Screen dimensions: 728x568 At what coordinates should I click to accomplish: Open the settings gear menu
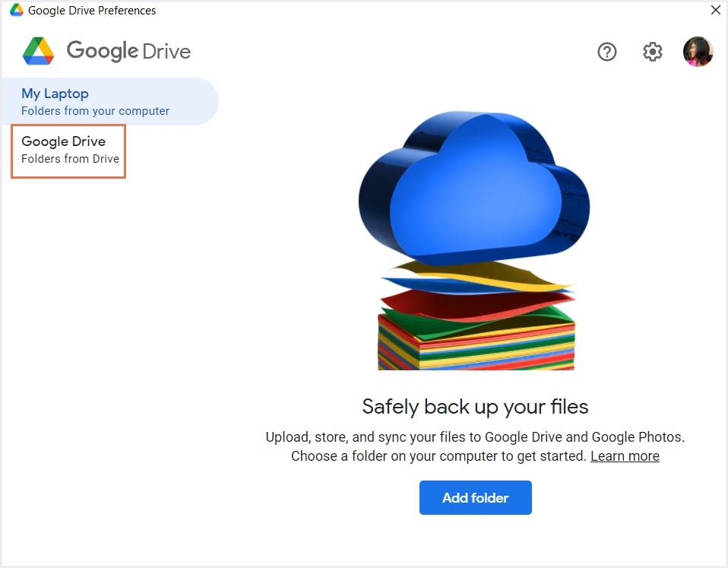click(652, 51)
